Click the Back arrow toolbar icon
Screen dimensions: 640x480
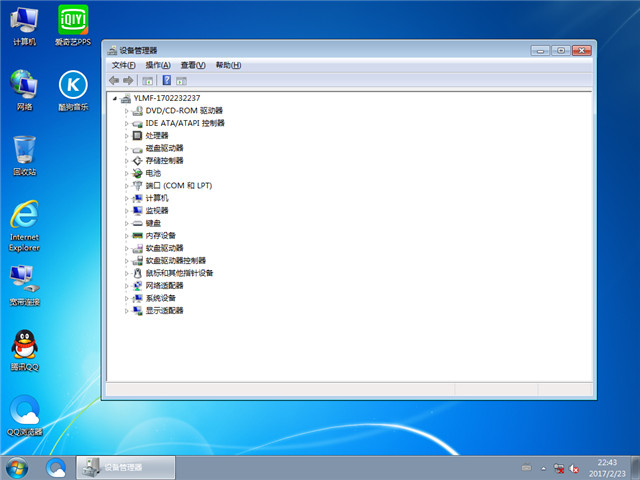point(114,80)
